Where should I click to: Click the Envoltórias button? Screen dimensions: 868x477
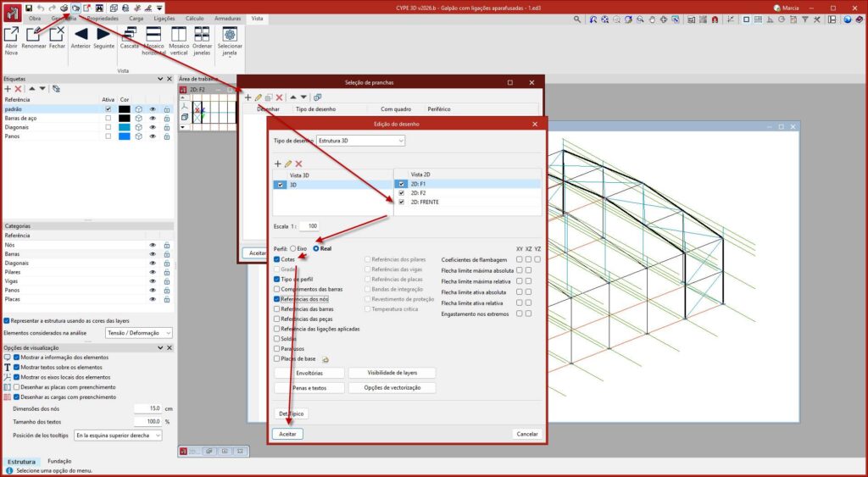(x=309, y=373)
